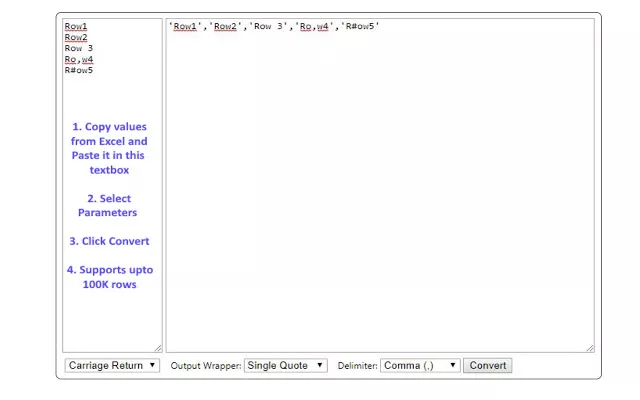
Task: Open the Delimiter Comma dropdown
Action: [x=420, y=365]
